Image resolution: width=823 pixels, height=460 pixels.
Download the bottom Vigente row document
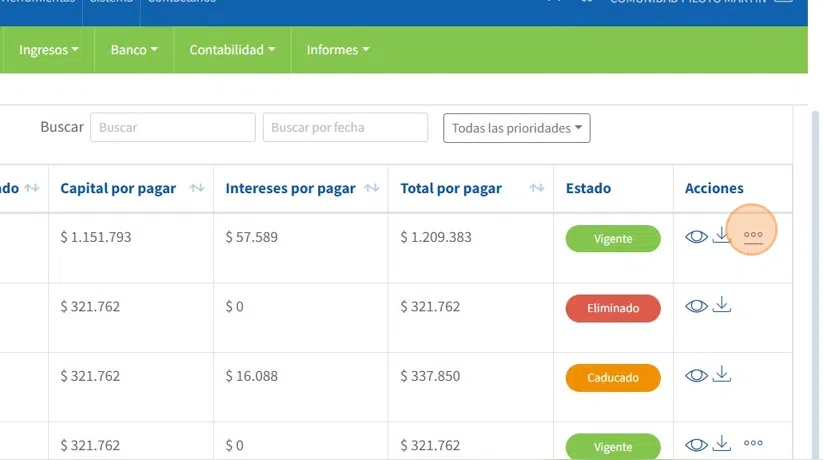pos(722,443)
